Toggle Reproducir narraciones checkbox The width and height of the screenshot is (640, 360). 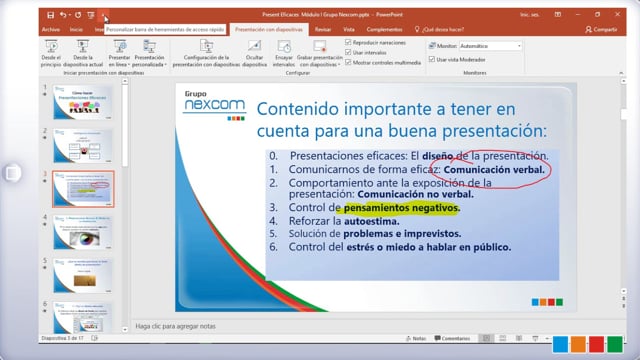(x=348, y=42)
